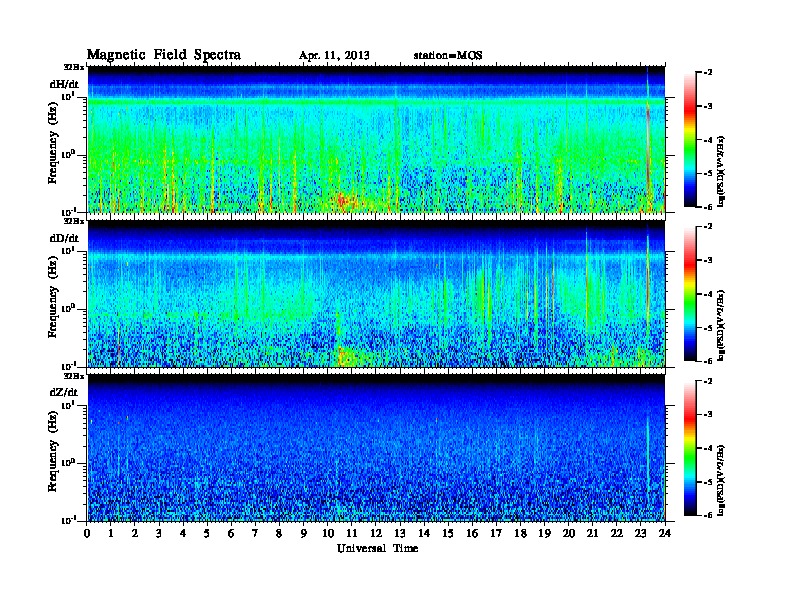Click the hour "2" tick label on time axis

pos(135,533)
